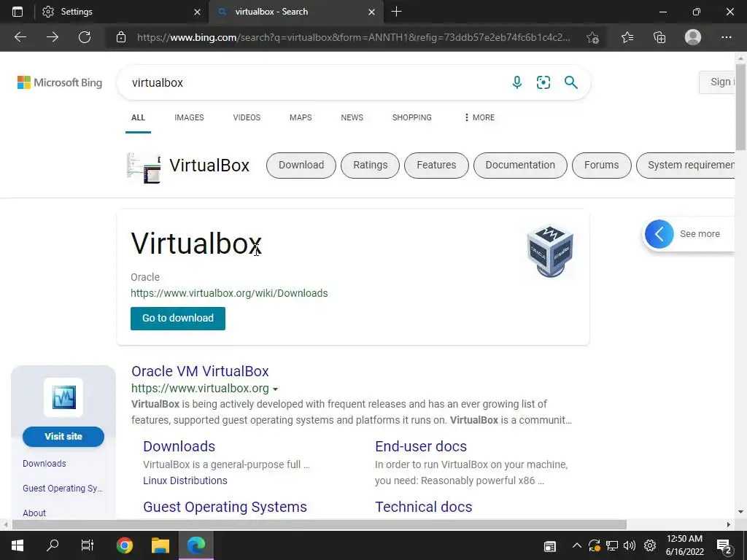
Task: Click the blue See more arrow
Action: [x=659, y=234]
